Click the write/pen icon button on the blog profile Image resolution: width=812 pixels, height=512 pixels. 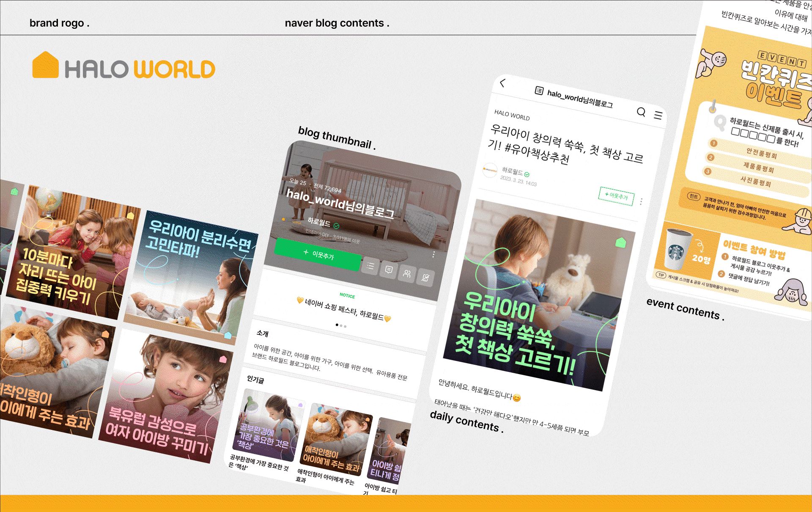(425, 278)
